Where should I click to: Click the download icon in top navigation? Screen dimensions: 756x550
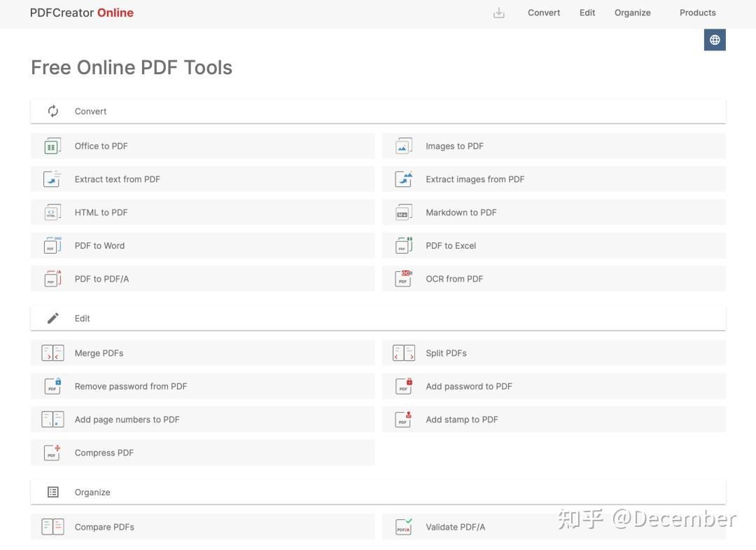pos(499,13)
